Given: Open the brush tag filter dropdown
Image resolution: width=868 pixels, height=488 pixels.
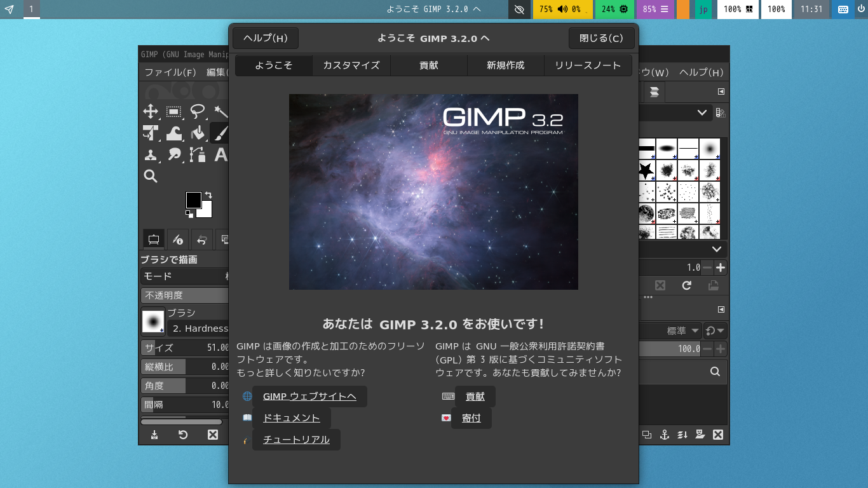Looking at the screenshot, I should [675, 112].
